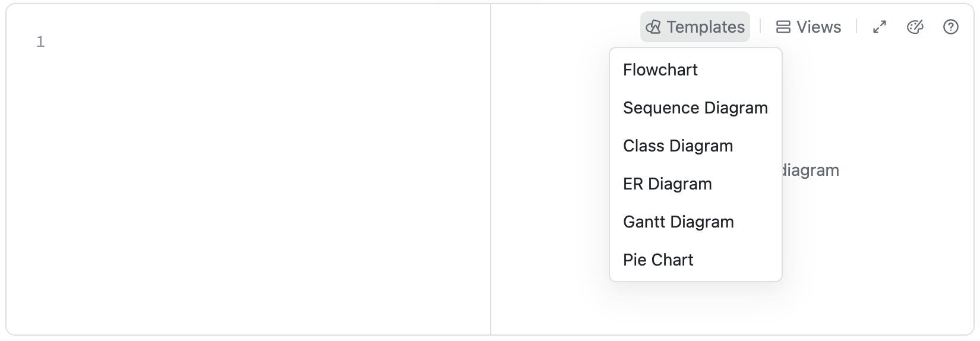Open the Views dropdown label
Image resolution: width=980 pixels, height=341 pixels.
(x=818, y=27)
